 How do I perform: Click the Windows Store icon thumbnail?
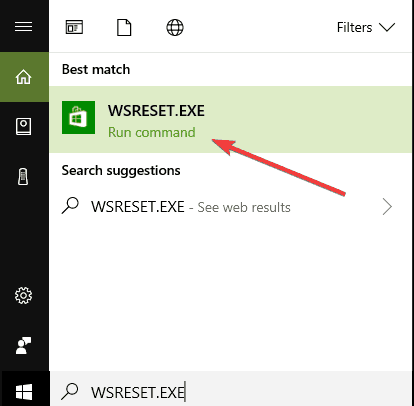(78, 118)
